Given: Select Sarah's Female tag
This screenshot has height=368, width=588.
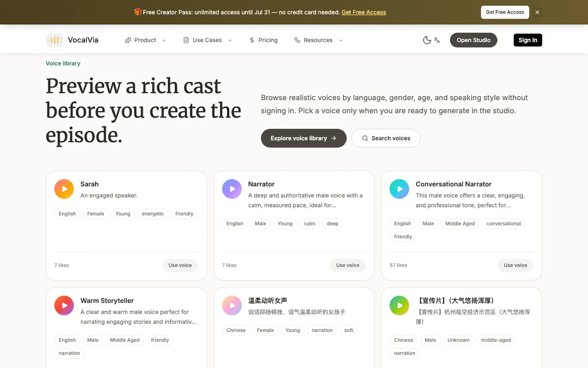Looking at the screenshot, I should click(96, 214).
